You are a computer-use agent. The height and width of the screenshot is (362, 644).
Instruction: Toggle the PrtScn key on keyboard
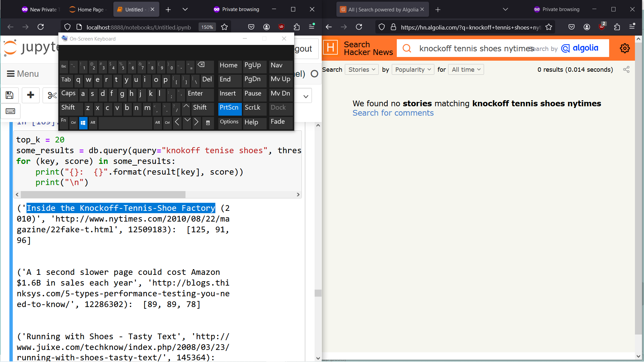(x=230, y=108)
